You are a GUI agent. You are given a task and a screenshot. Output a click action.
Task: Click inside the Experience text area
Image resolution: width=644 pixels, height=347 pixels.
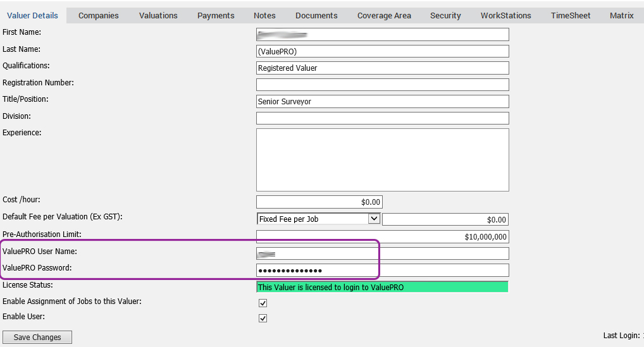click(x=382, y=160)
